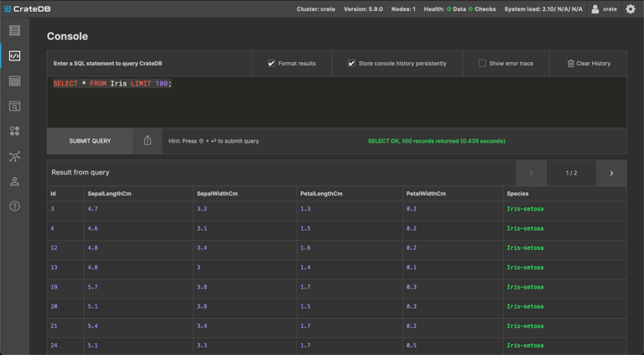The width and height of the screenshot is (644, 355).
Task: Click PetalLengthCm value 1.6
Action: coord(305,248)
